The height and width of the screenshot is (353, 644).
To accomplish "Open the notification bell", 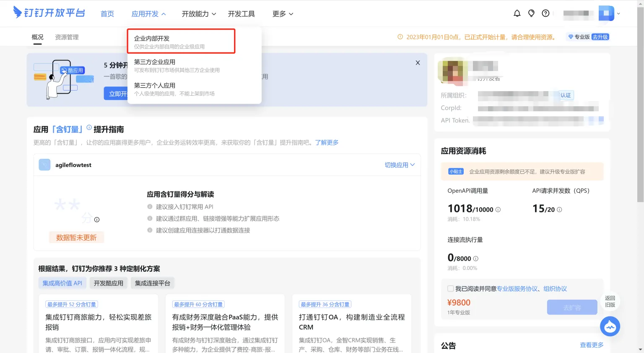I will pyautogui.click(x=517, y=13).
